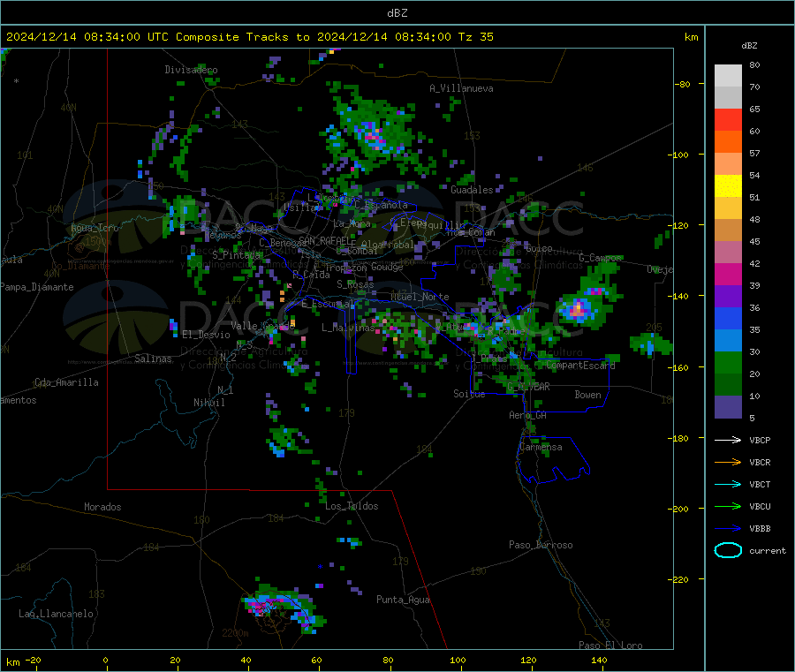Click the Divisadero label on map
The height and width of the screenshot is (672, 795).
tap(191, 70)
